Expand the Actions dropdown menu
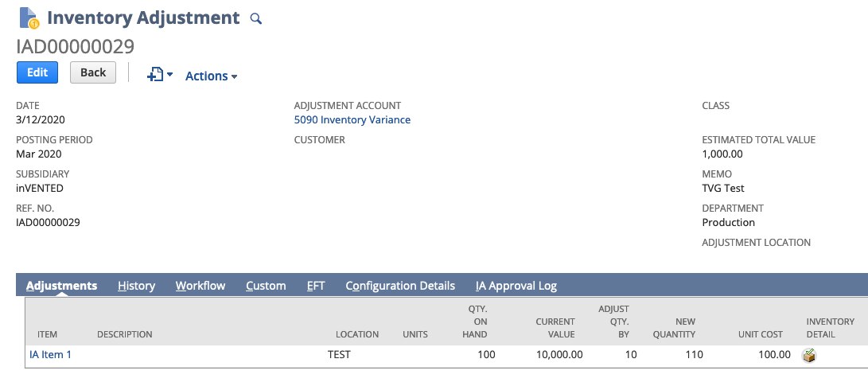This screenshot has width=868, height=390. (x=211, y=76)
